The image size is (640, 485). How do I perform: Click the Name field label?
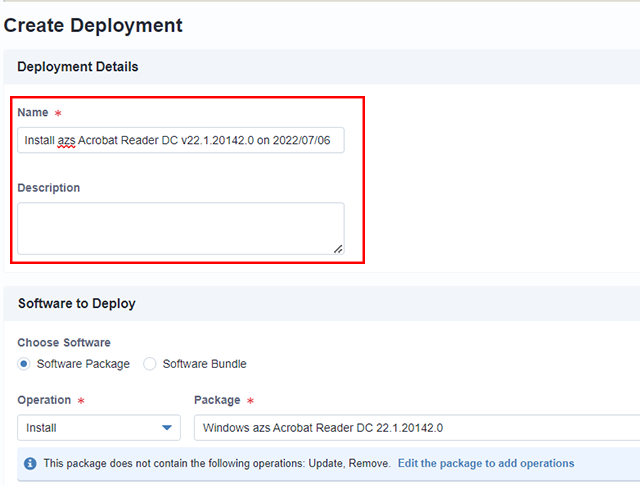tap(33, 113)
